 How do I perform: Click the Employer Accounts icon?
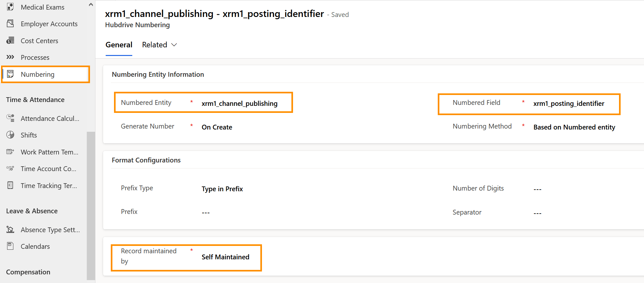10,24
